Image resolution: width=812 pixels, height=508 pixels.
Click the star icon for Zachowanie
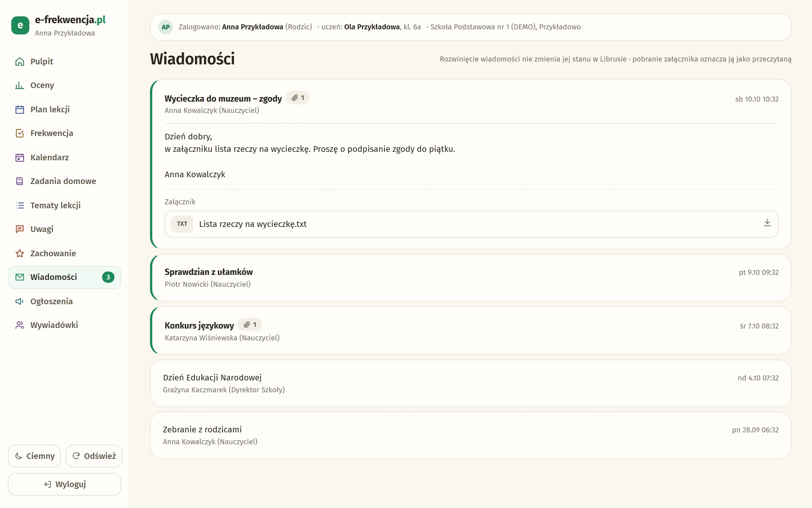click(x=20, y=253)
